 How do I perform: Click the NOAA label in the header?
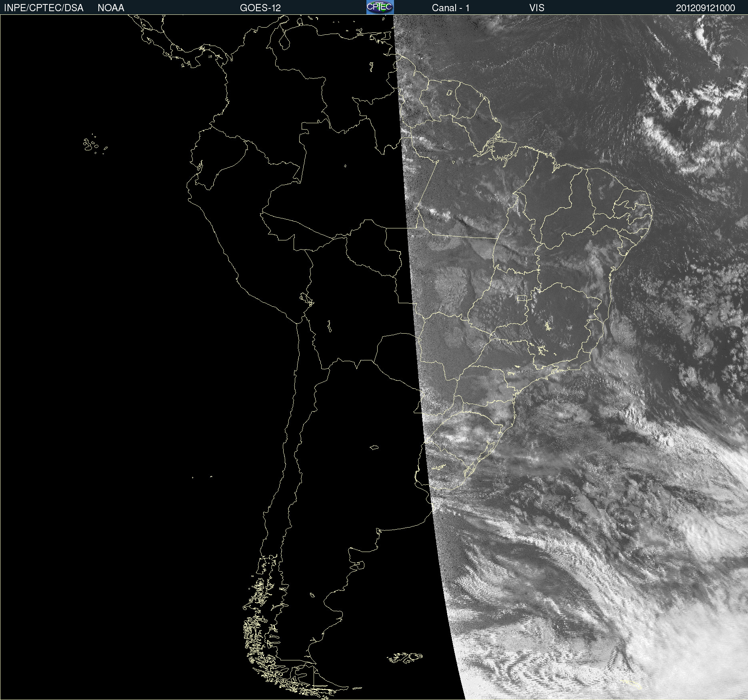[111, 8]
